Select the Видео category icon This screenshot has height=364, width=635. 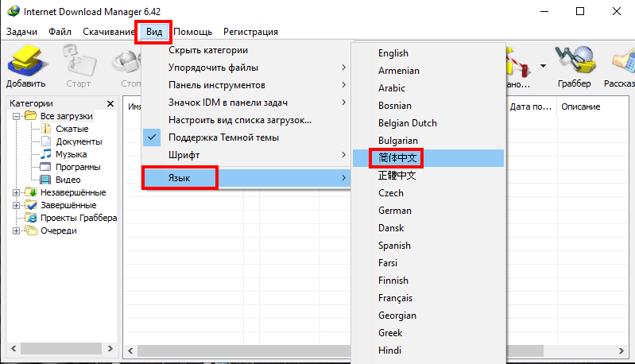pyautogui.click(x=47, y=180)
